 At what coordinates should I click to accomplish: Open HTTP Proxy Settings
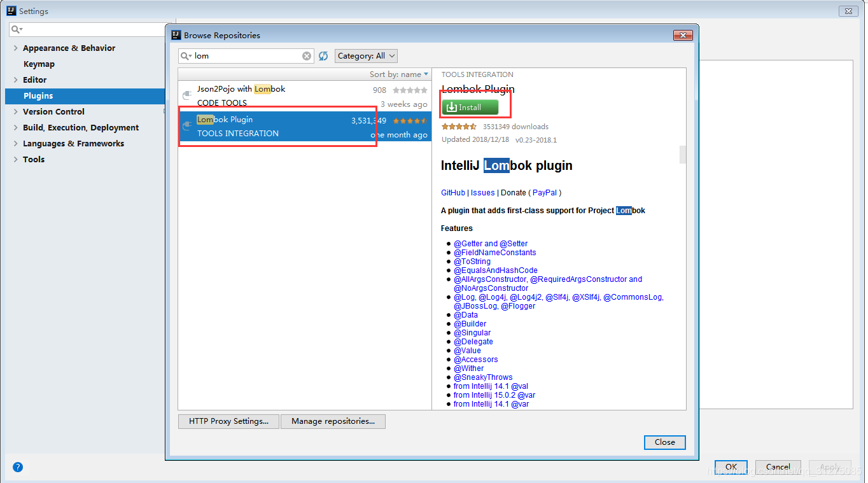[x=228, y=421]
